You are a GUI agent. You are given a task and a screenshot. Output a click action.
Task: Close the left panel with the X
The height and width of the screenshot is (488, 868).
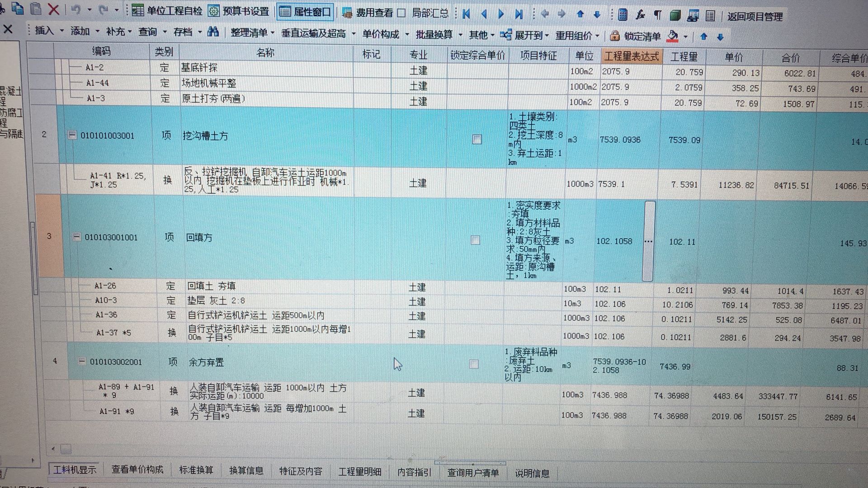click(8, 29)
